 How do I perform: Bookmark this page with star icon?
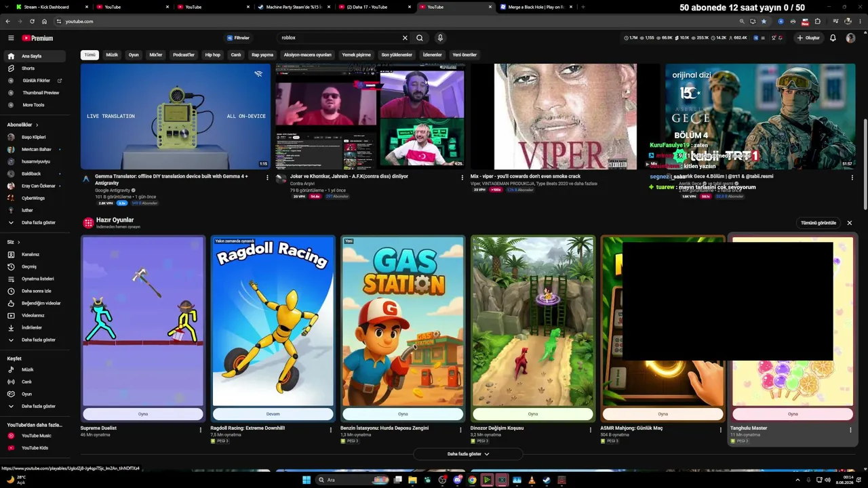(x=764, y=22)
